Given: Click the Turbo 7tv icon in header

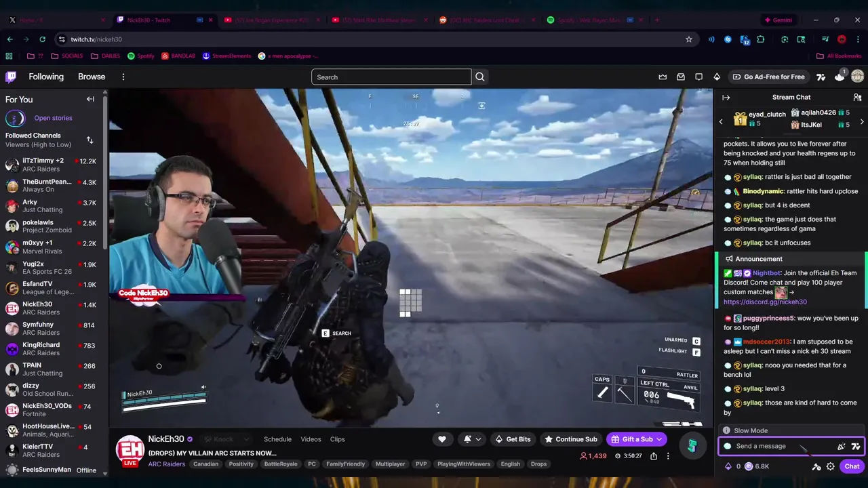Looking at the screenshot, I should [x=821, y=77].
